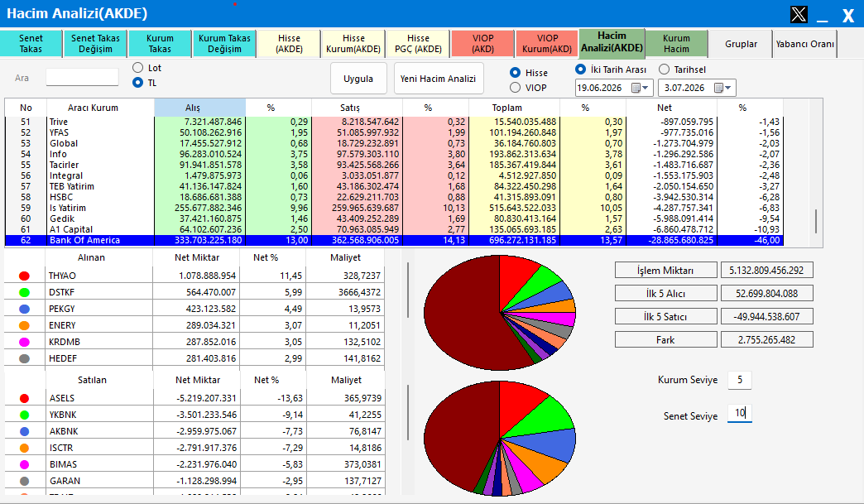Focus the Ara search input field
Screen dimensions: 864x504
(82, 77)
